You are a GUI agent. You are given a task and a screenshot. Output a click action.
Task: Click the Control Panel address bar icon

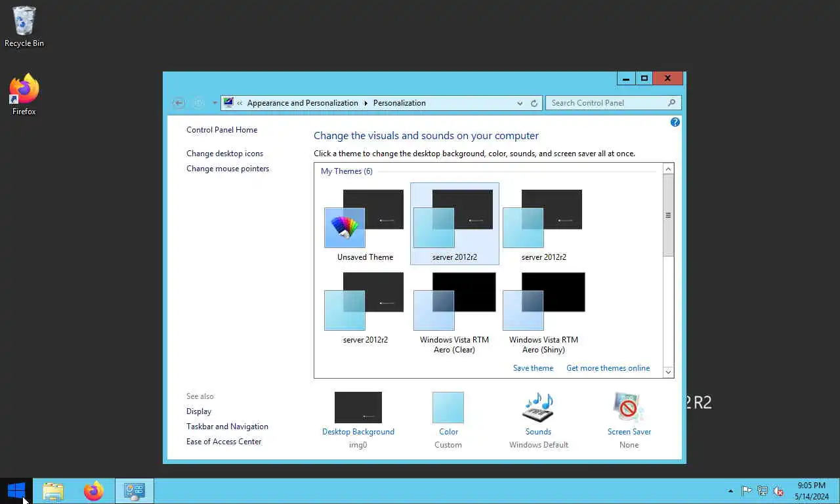[228, 102]
